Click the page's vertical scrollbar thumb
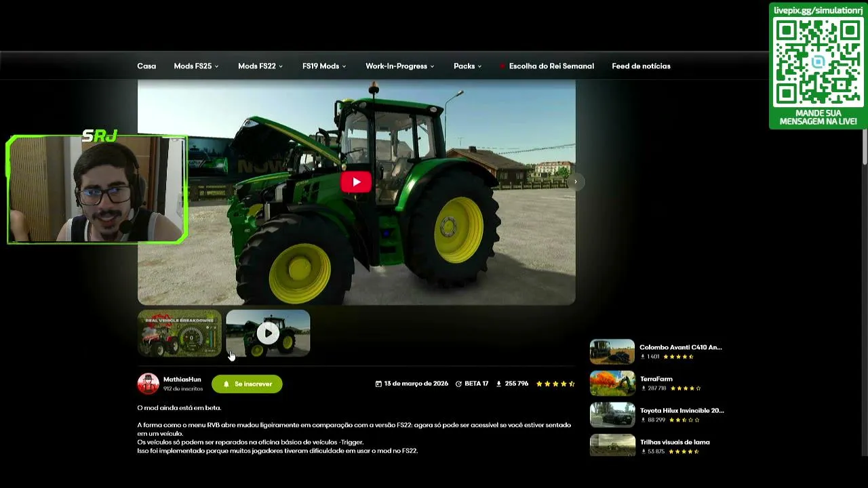868x488 pixels. click(x=865, y=145)
